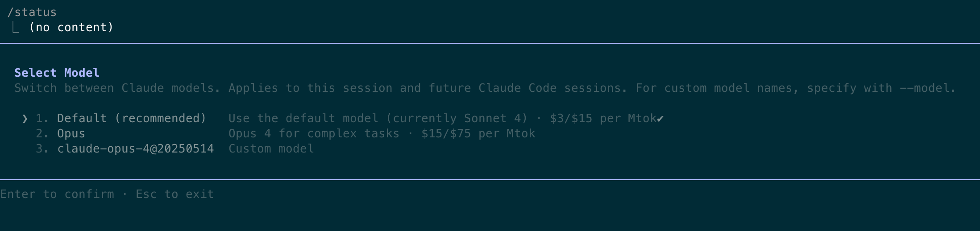Click the Enter to confirm hint
This screenshot has height=231, width=980.
point(57,194)
